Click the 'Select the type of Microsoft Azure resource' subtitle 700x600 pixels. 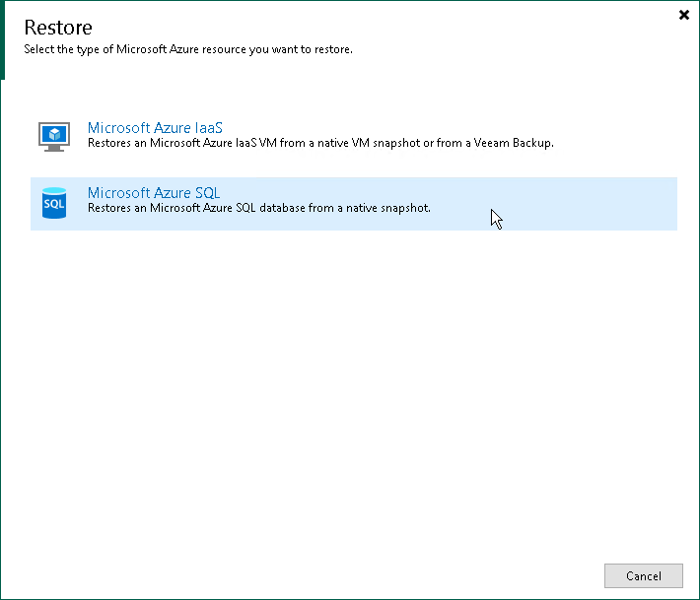tap(188, 49)
